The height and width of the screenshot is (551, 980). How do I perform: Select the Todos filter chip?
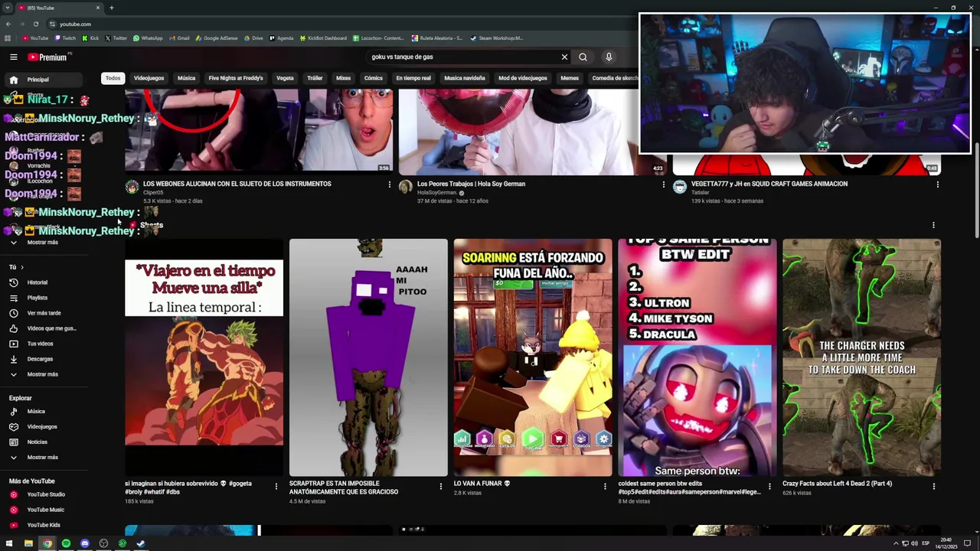113,78
